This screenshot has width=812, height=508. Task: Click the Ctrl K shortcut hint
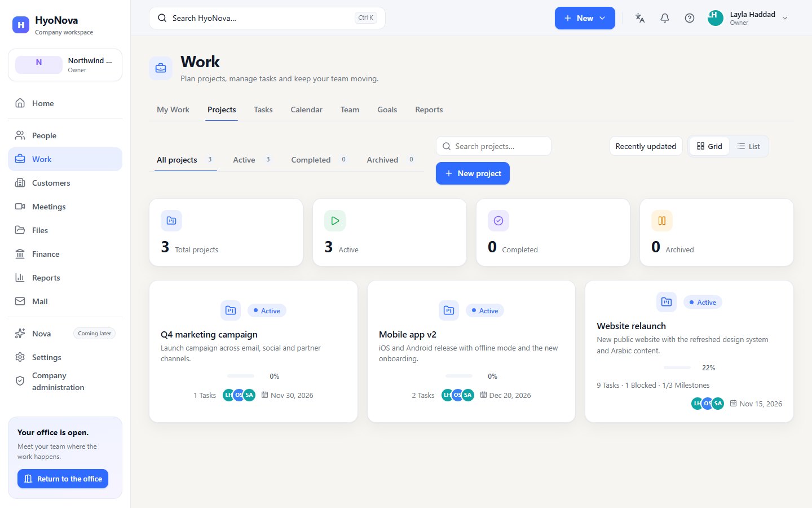tap(366, 18)
